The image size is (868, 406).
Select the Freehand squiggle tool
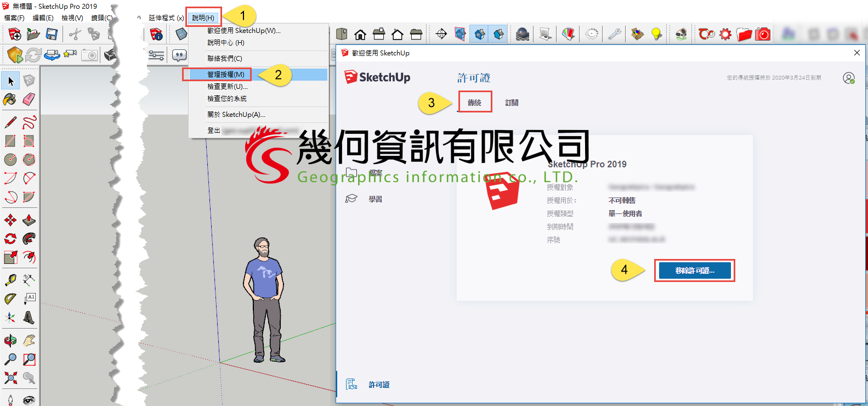[29, 122]
